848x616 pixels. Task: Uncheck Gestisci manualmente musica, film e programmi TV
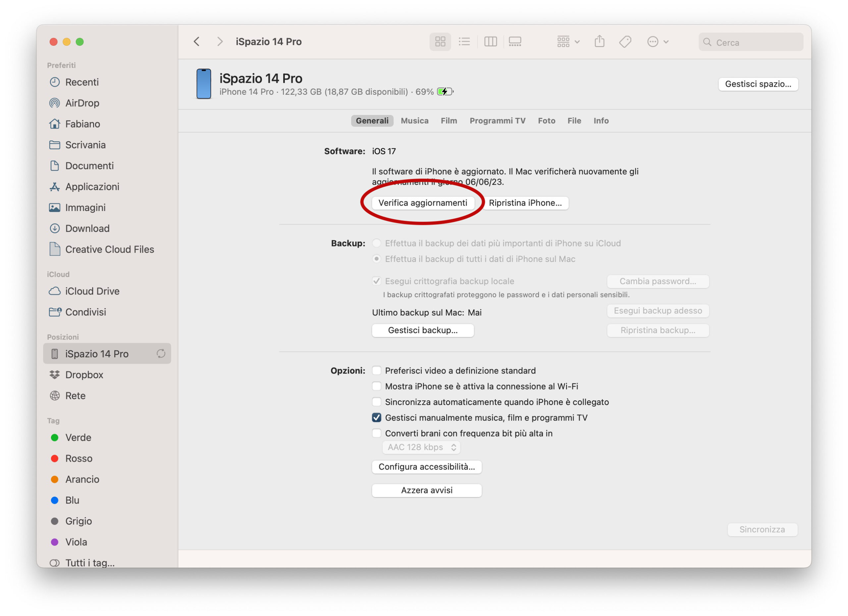pyautogui.click(x=377, y=418)
